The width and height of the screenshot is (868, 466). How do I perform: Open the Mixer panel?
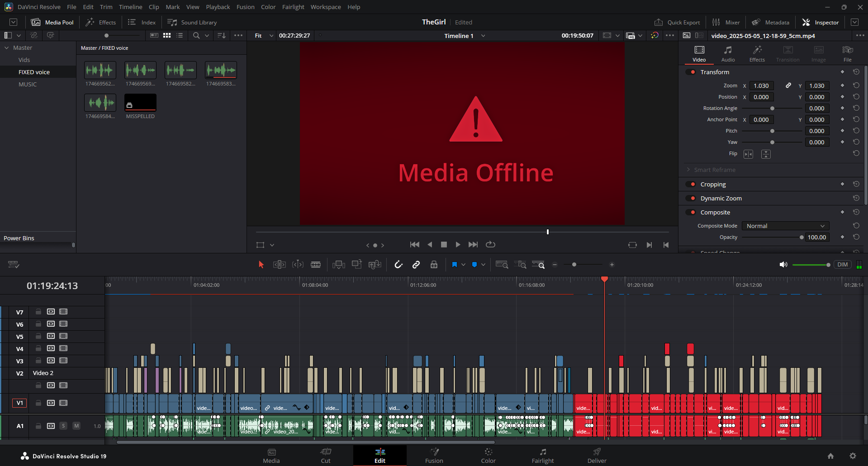(726, 22)
